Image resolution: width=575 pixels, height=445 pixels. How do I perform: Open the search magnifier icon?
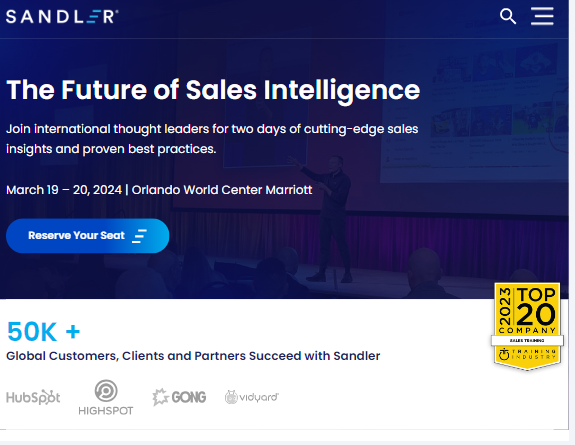[508, 17]
